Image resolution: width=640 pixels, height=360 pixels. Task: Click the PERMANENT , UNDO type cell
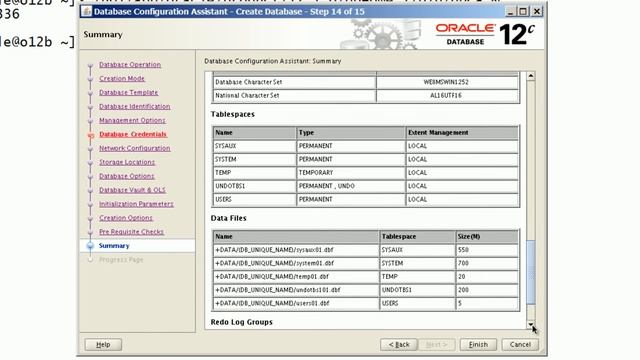[351, 186]
